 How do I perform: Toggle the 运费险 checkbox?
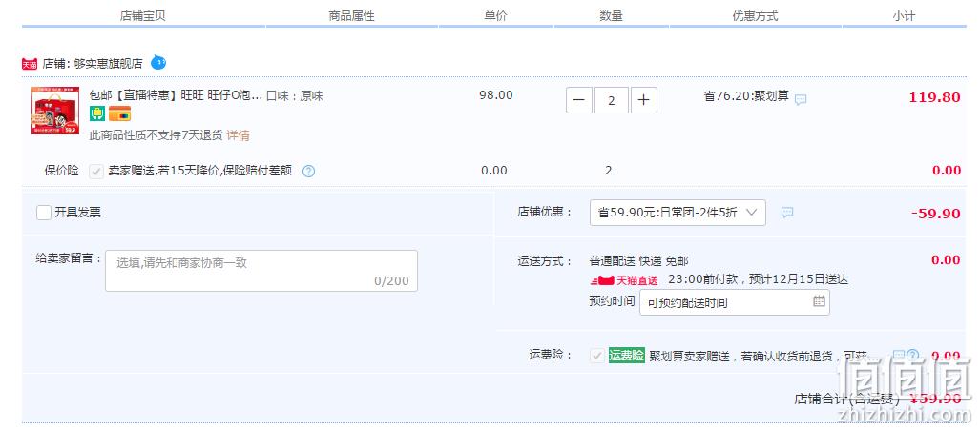click(x=597, y=356)
